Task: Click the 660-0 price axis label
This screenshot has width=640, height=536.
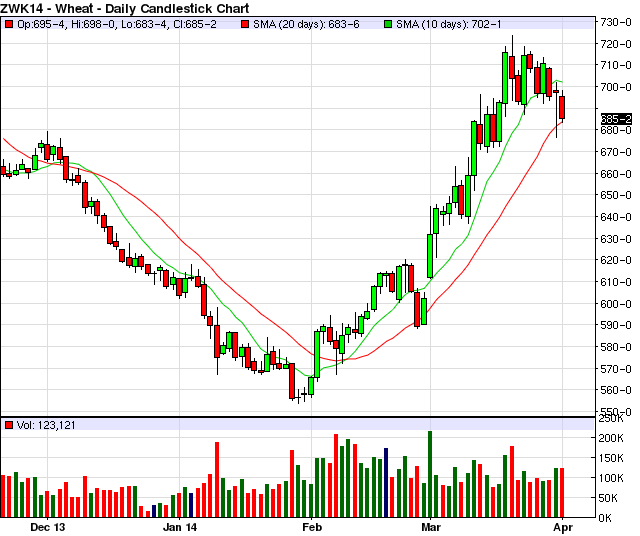Action: 616,174
